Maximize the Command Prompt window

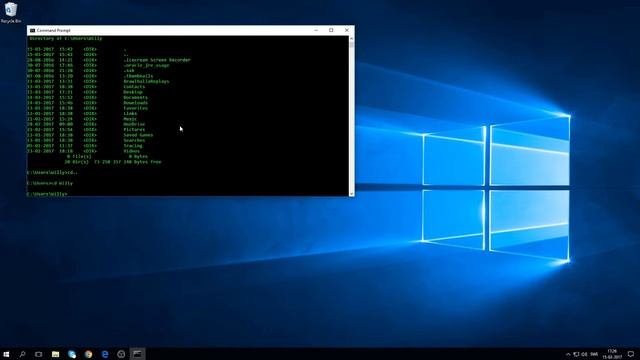pyautogui.click(x=331, y=30)
